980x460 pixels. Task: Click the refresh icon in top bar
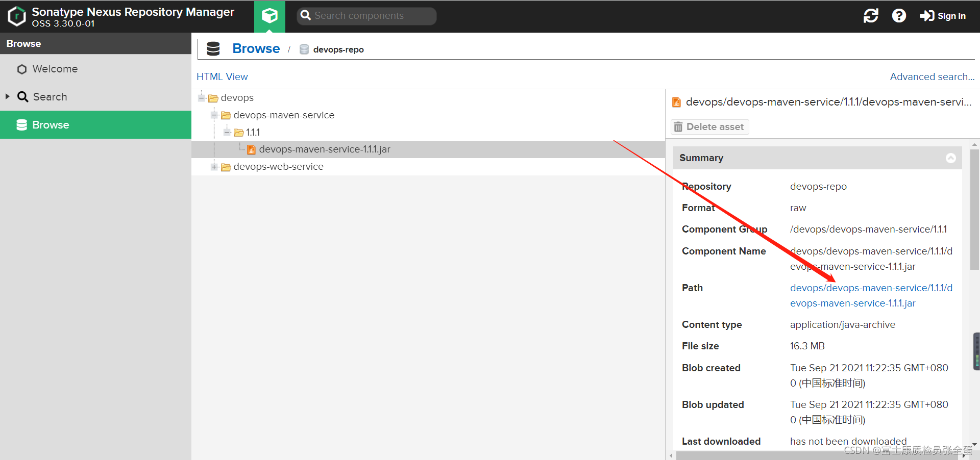pyautogui.click(x=871, y=16)
